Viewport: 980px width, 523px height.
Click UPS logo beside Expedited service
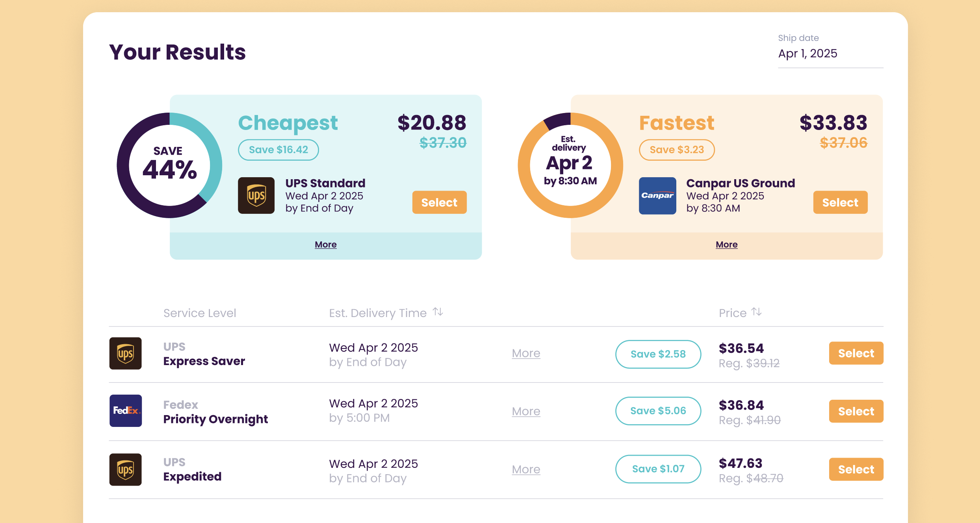[125, 469]
